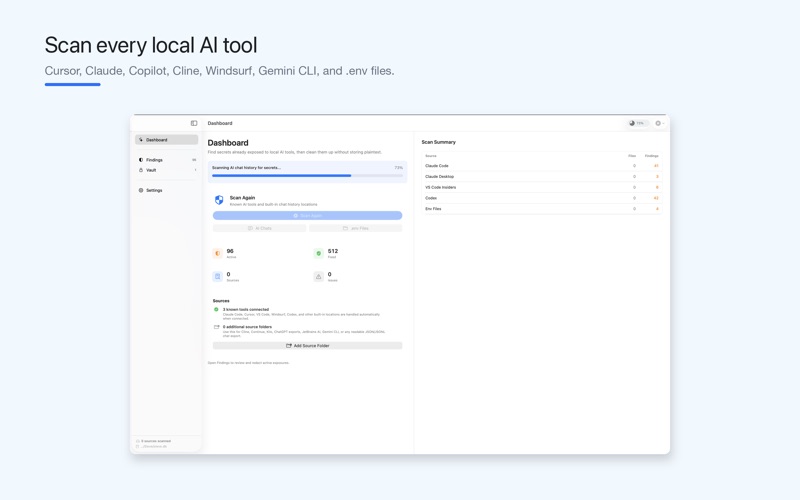Open Settings in the sidebar
Image resolution: width=800 pixels, height=500 pixels.
[x=166, y=190]
